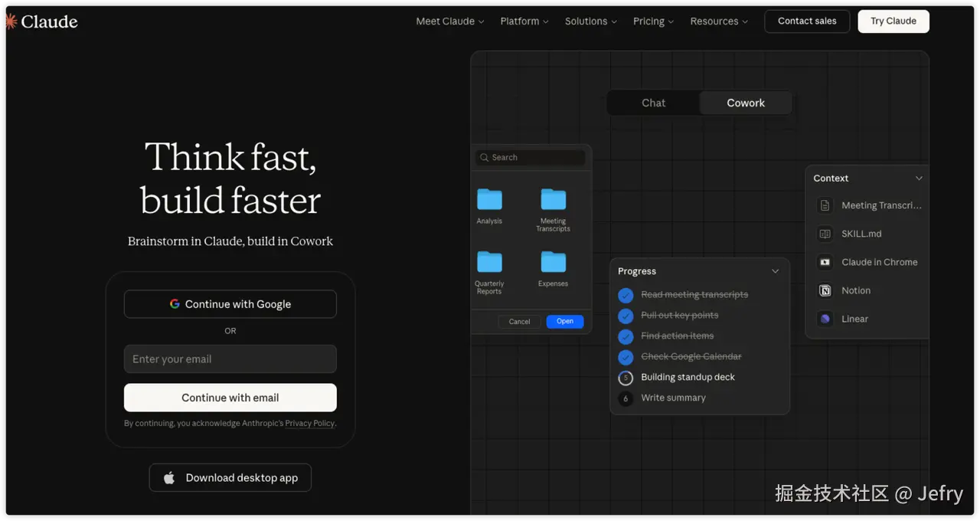Viewport: 980px width, 521px height.
Task: Click the Progress panel title
Action: [x=637, y=271]
